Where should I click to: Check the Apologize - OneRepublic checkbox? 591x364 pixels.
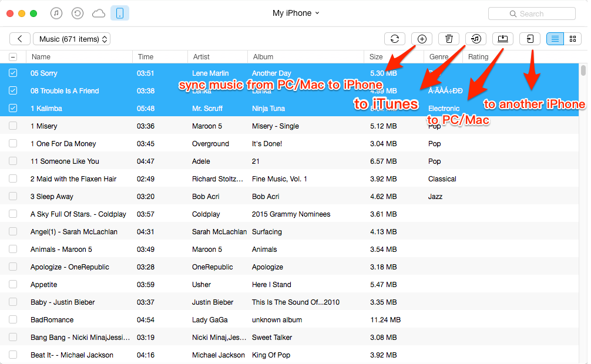tap(13, 267)
